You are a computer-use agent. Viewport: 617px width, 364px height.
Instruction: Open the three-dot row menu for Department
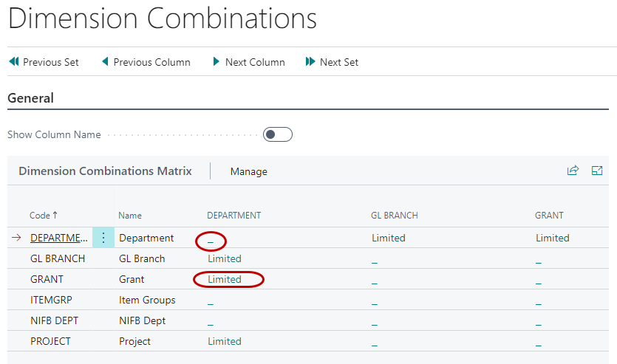103,238
